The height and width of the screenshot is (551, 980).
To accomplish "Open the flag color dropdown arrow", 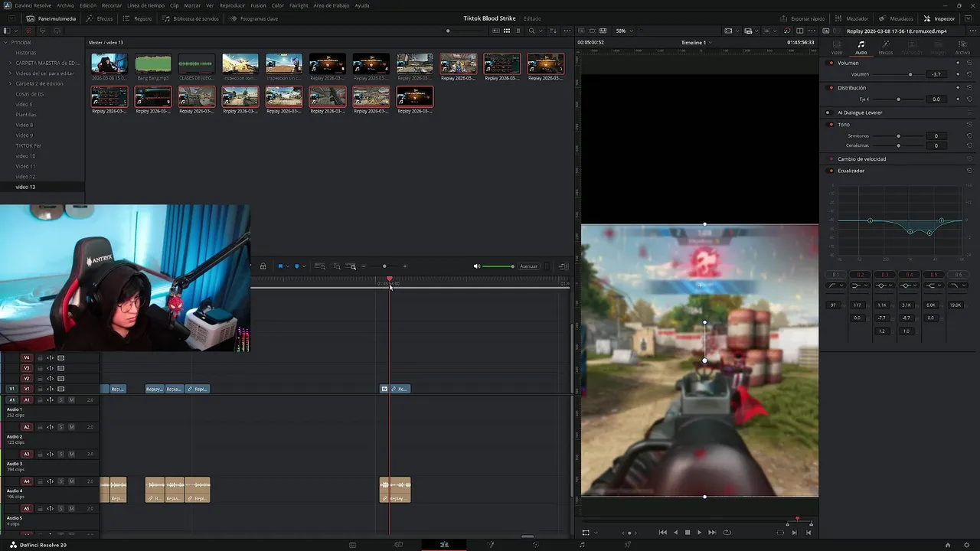I will [x=287, y=266].
